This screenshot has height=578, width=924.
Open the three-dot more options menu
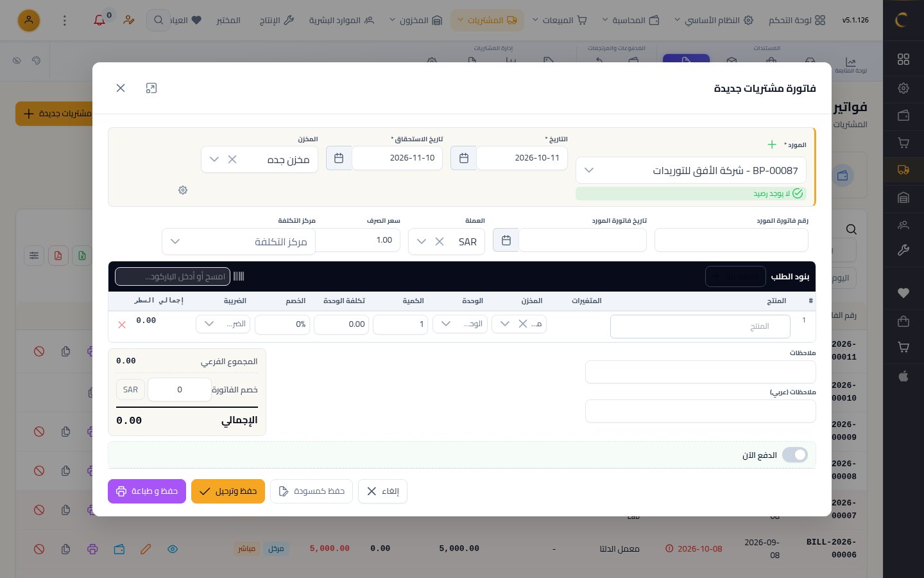pyautogui.click(x=64, y=21)
